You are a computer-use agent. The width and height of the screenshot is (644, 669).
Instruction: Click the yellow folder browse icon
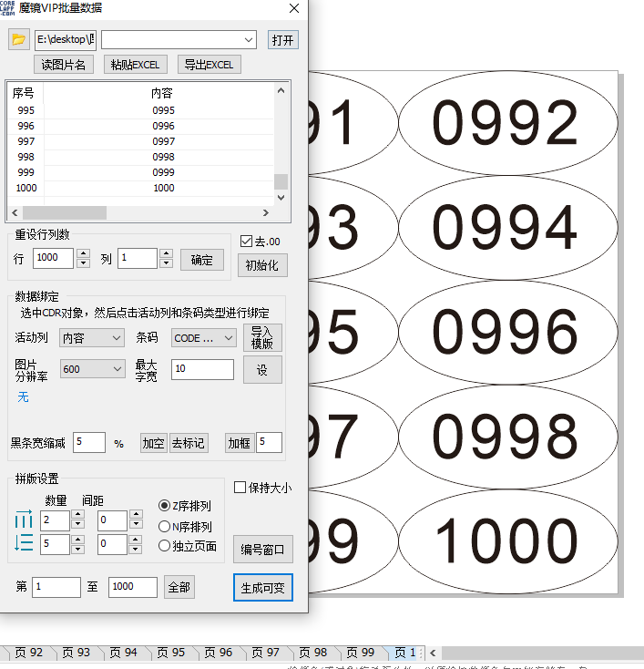click(x=19, y=40)
